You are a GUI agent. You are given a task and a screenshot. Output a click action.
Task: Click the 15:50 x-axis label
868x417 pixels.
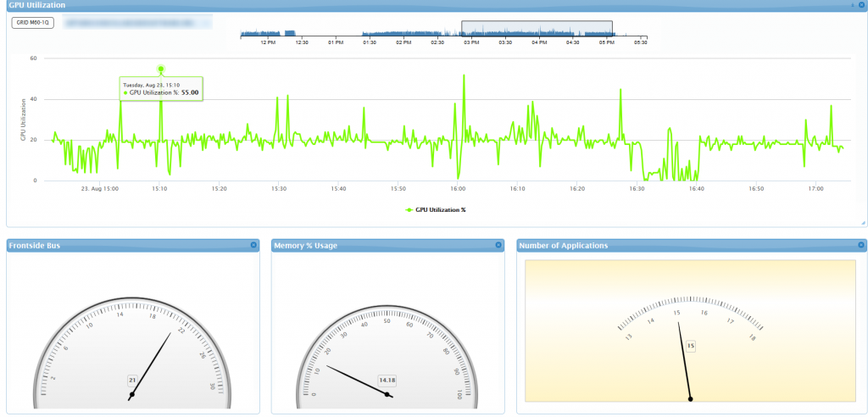pos(398,189)
